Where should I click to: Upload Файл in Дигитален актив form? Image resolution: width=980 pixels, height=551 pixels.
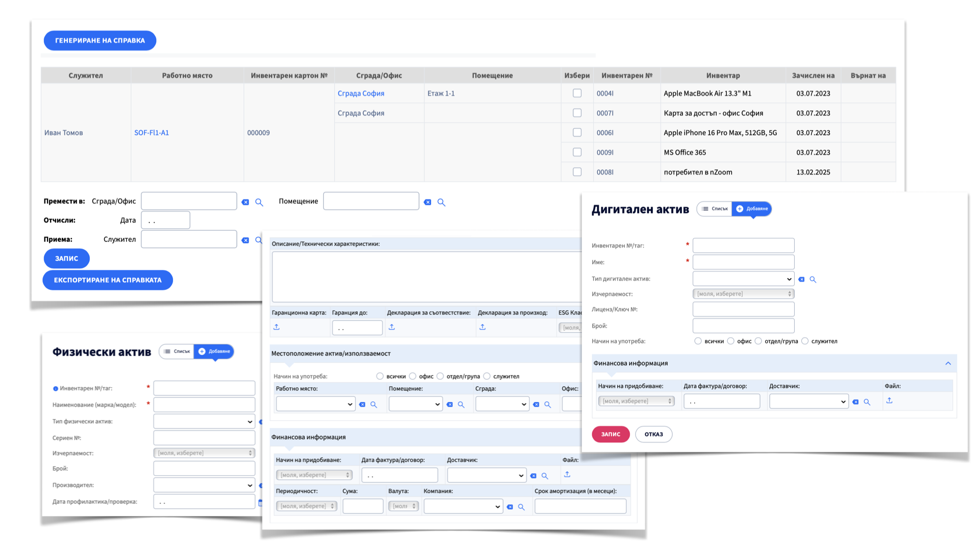(889, 400)
